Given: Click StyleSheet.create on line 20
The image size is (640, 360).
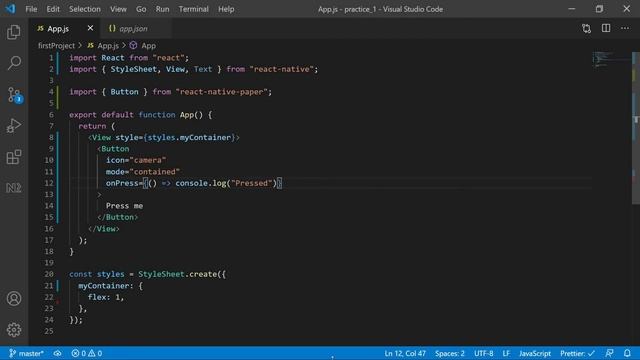Looking at the screenshot, I should tap(178, 274).
